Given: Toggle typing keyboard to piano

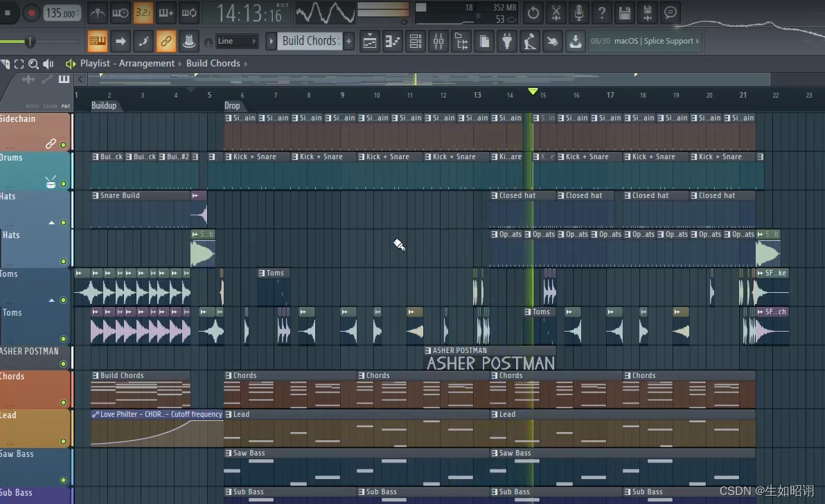Looking at the screenshot, I should tap(98, 41).
